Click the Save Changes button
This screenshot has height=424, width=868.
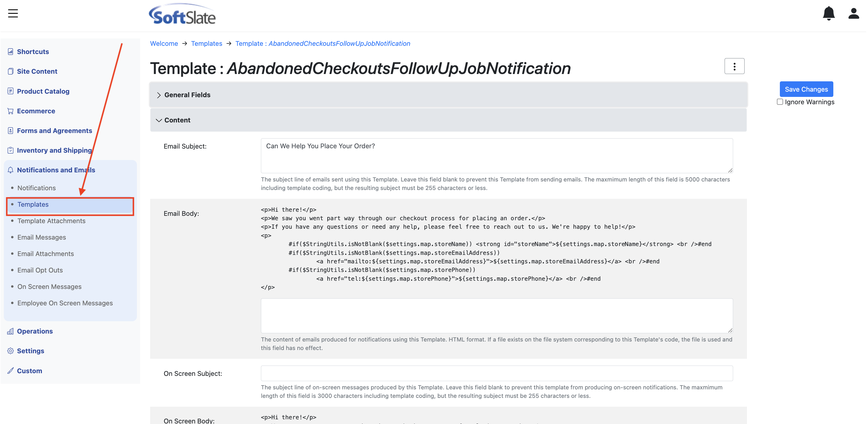click(806, 89)
